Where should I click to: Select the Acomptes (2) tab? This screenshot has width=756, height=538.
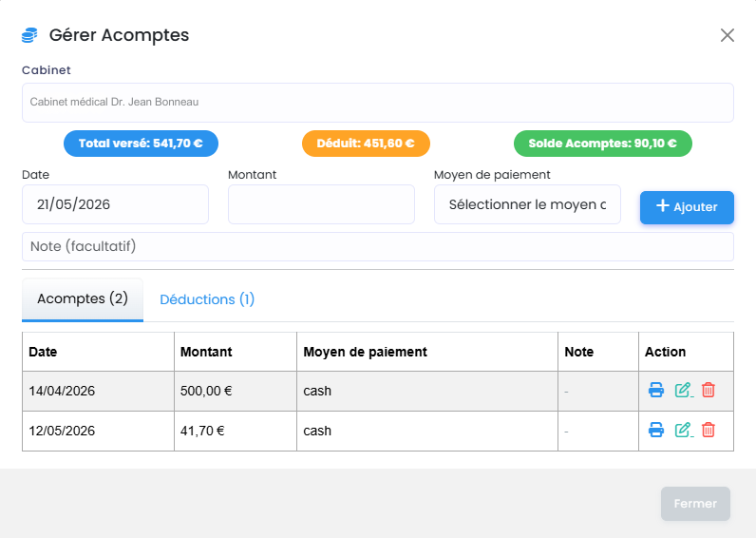coord(83,299)
